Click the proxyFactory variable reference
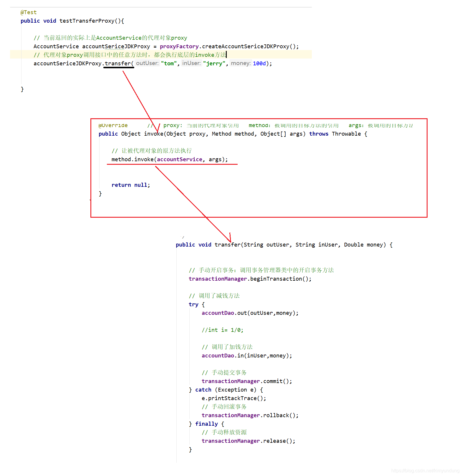 click(179, 46)
